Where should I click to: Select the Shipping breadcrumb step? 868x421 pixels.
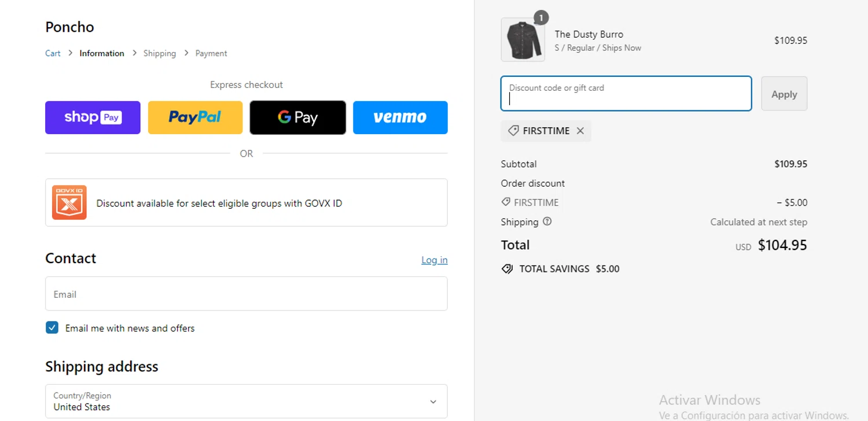(x=160, y=53)
